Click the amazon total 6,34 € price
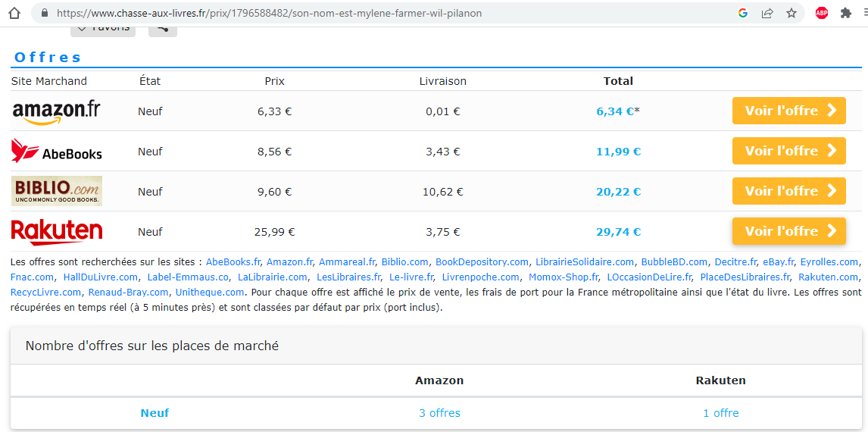868x432 pixels. coord(615,111)
